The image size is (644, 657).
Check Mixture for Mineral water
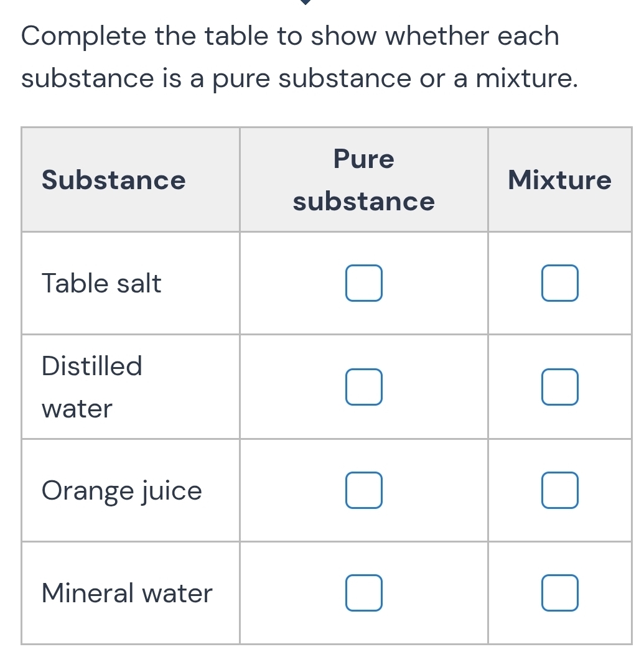(559, 593)
